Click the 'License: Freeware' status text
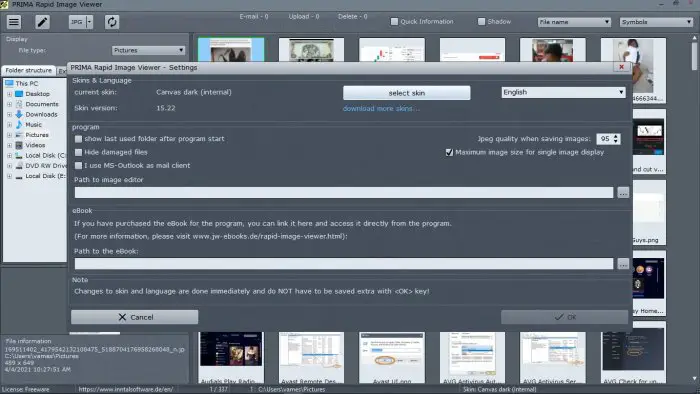 25,390
